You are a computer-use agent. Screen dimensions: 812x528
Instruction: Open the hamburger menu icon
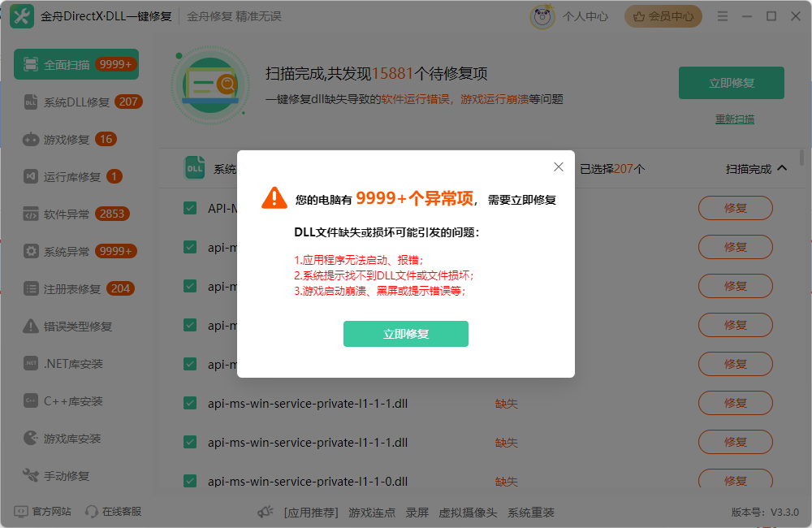[723, 16]
